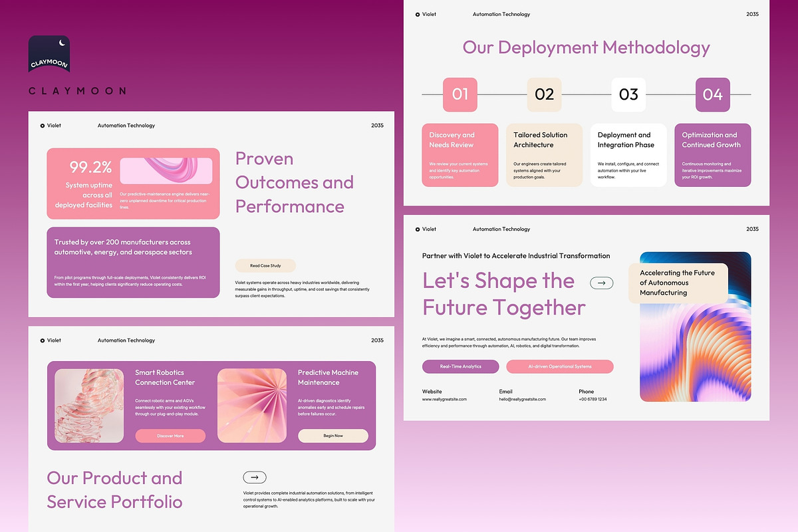Click the AI-driven Operational Systems button
The width and height of the screenshot is (798, 532).
pos(560,366)
